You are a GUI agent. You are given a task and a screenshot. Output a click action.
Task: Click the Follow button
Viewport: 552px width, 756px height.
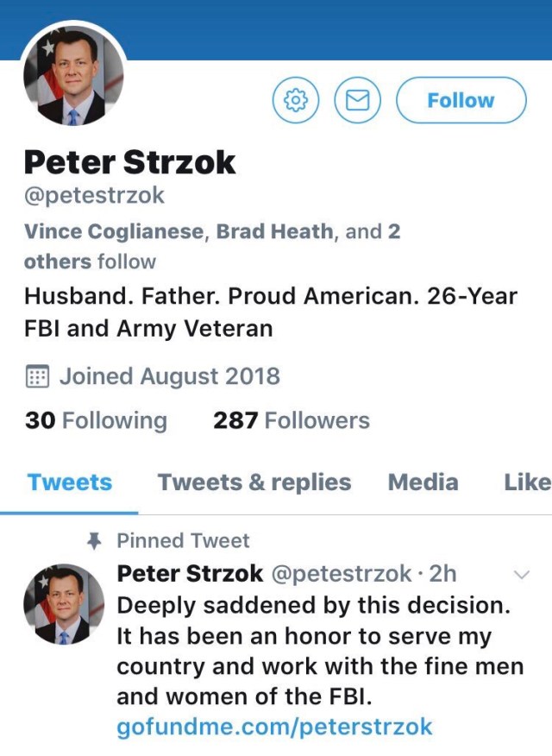point(461,101)
